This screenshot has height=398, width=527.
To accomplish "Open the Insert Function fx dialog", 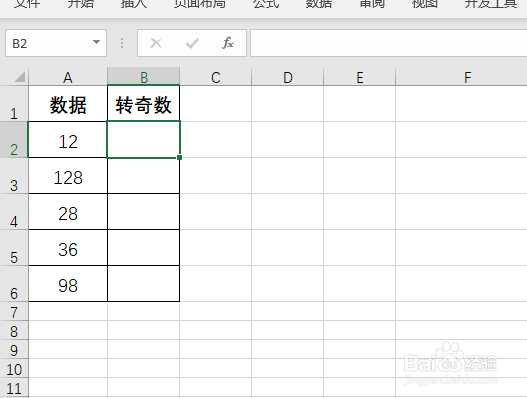I will pos(228,43).
